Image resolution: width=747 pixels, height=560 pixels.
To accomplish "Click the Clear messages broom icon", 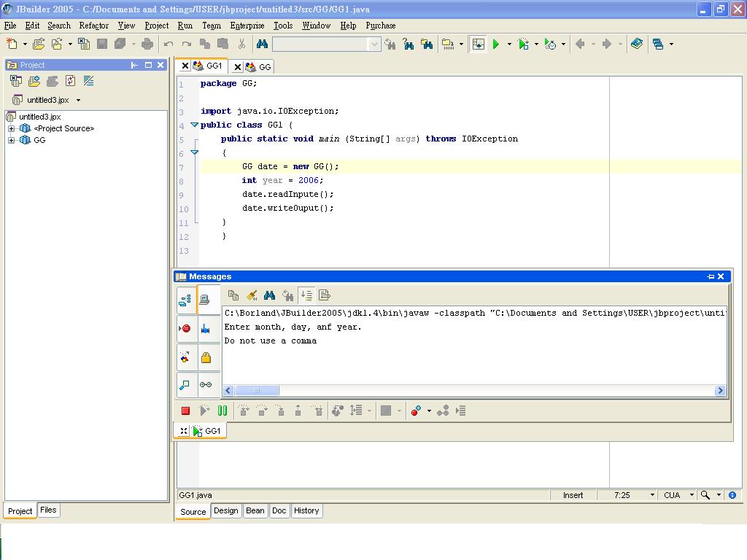I will [252, 295].
